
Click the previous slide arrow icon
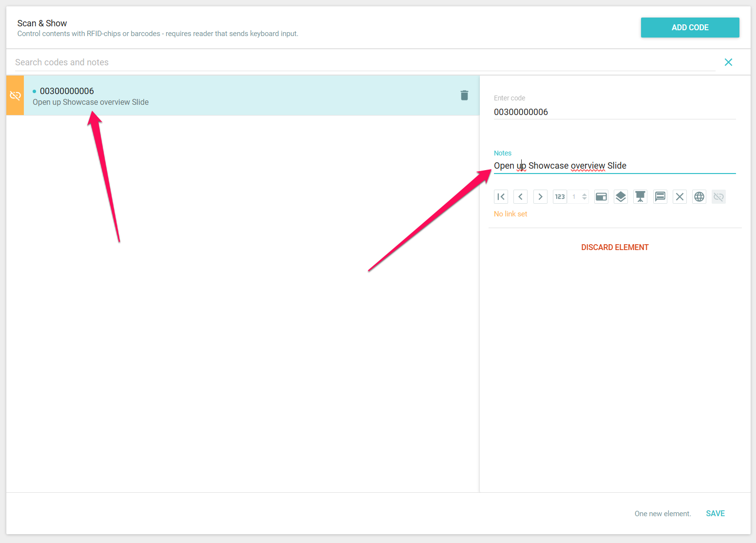(x=520, y=197)
